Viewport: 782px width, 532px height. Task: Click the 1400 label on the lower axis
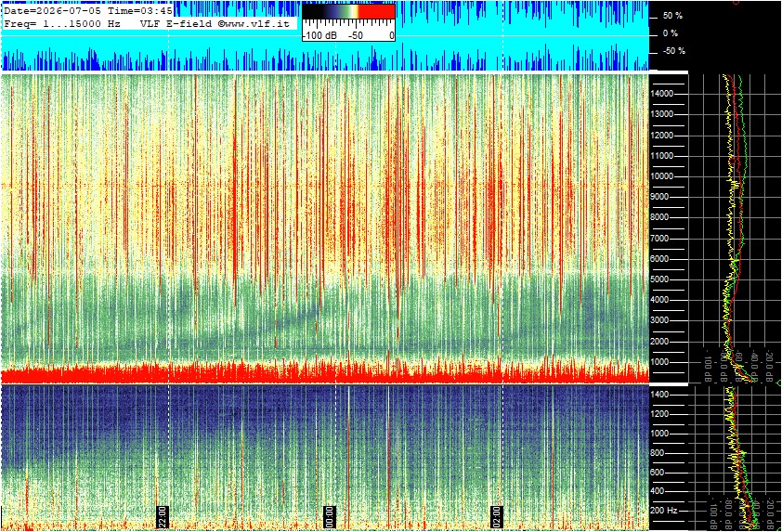[x=659, y=395]
